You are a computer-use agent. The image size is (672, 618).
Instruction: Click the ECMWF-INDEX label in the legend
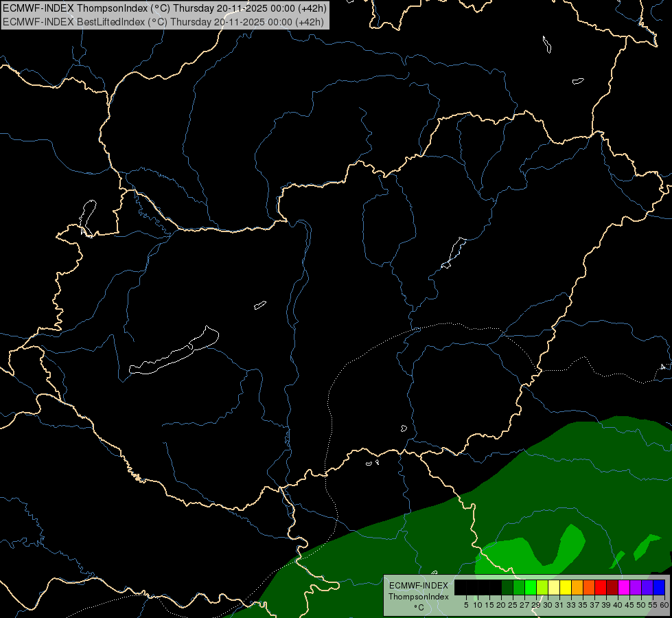click(418, 586)
